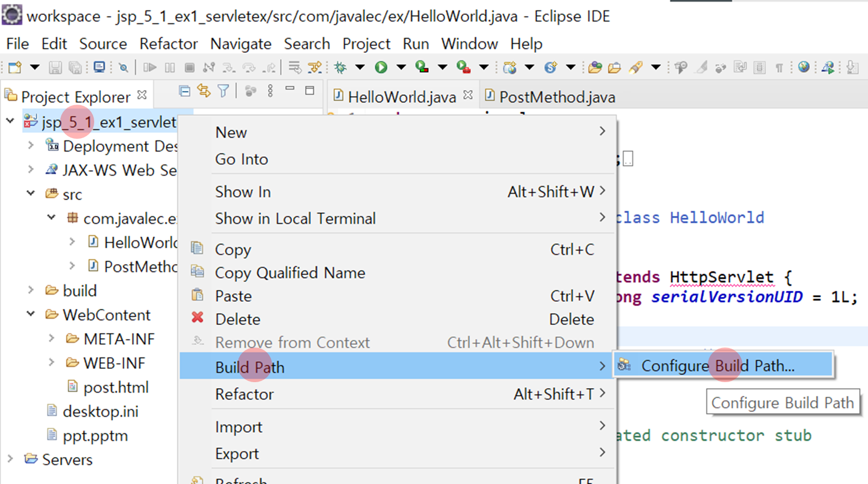Click the Step Into icon
Screen dimensions: 868x484
point(229,67)
